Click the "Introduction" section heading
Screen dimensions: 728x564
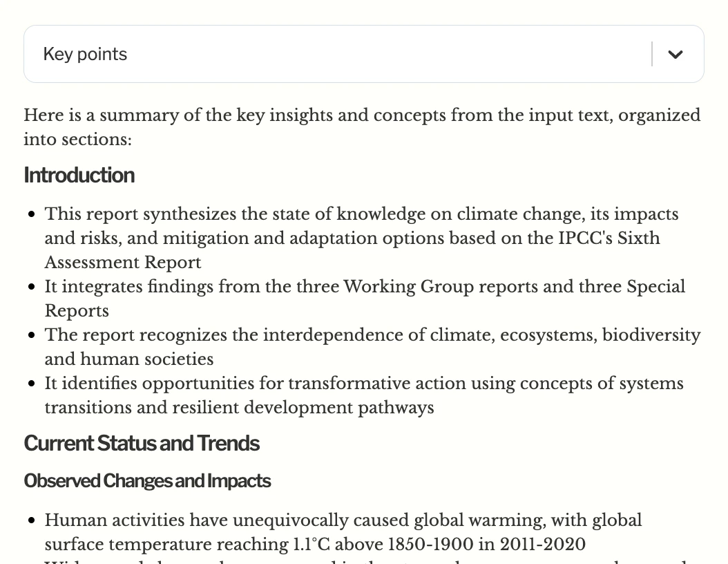tap(79, 176)
